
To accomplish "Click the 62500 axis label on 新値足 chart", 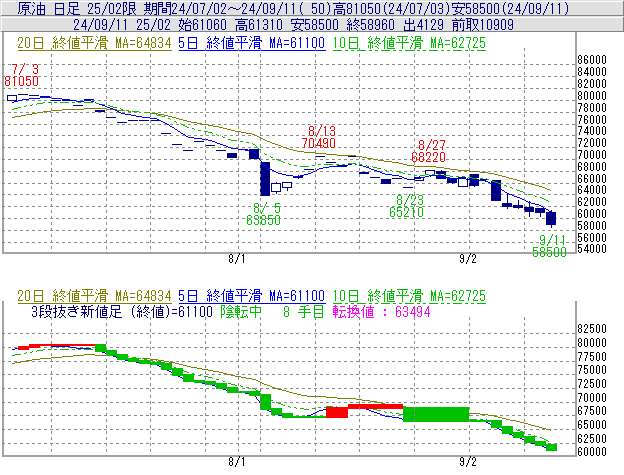I will (592, 438).
